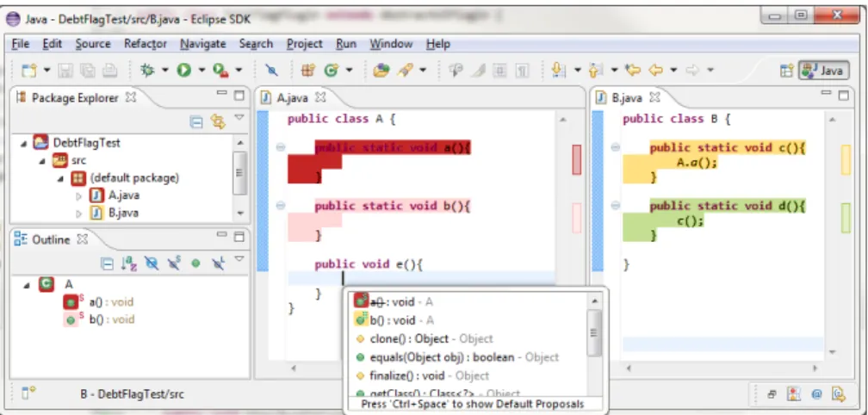This screenshot has width=868, height=415.
Task: Select B.java in Package Explorer tree
Action: pos(114,213)
